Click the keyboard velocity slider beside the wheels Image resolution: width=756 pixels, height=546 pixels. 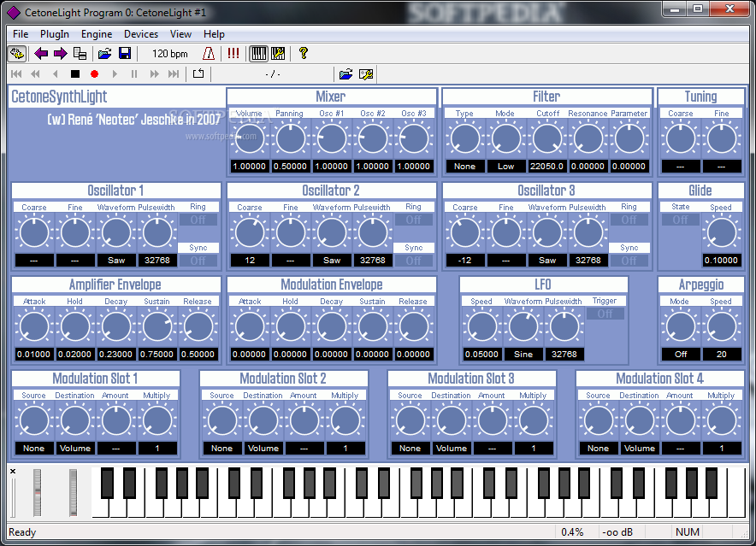13,498
